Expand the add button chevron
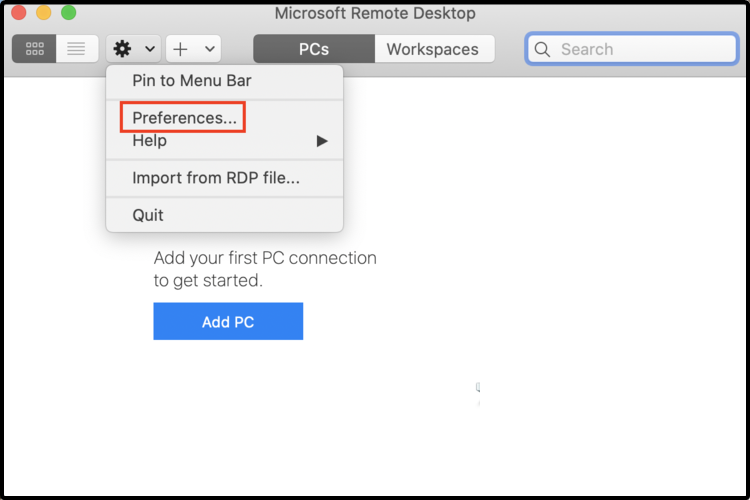This screenshot has width=750, height=500. pyautogui.click(x=210, y=49)
